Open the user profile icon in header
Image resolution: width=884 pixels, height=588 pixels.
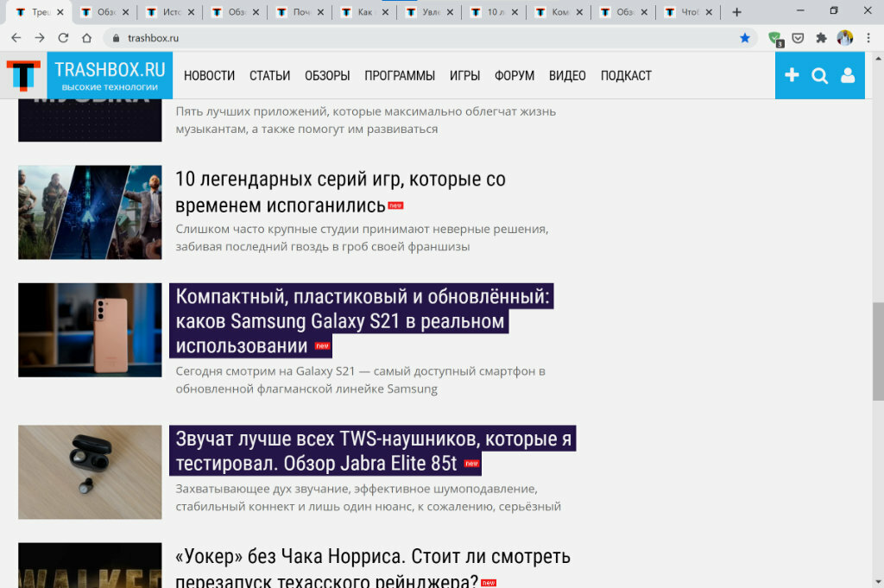(x=848, y=75)
